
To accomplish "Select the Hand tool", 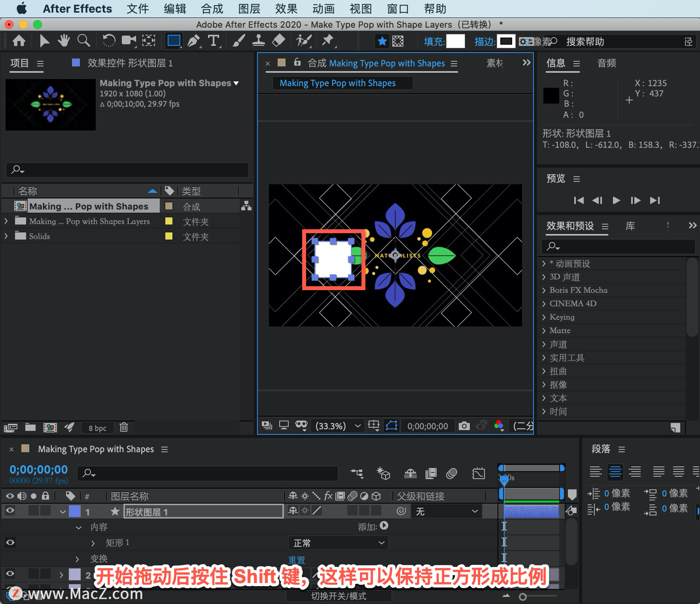I will coord(64,41).
